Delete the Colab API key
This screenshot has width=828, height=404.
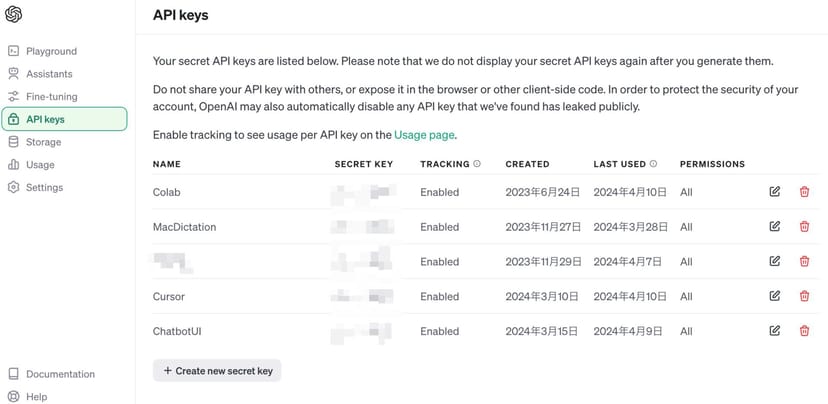(805, 192)
